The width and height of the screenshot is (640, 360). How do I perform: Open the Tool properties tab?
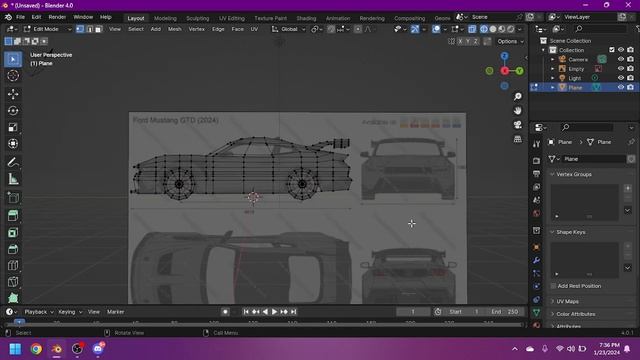(x=536, y=144)
